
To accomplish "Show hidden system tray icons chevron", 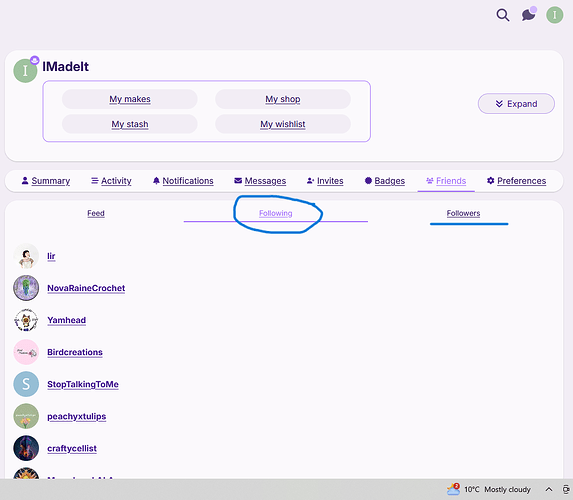I will (549, 489).
